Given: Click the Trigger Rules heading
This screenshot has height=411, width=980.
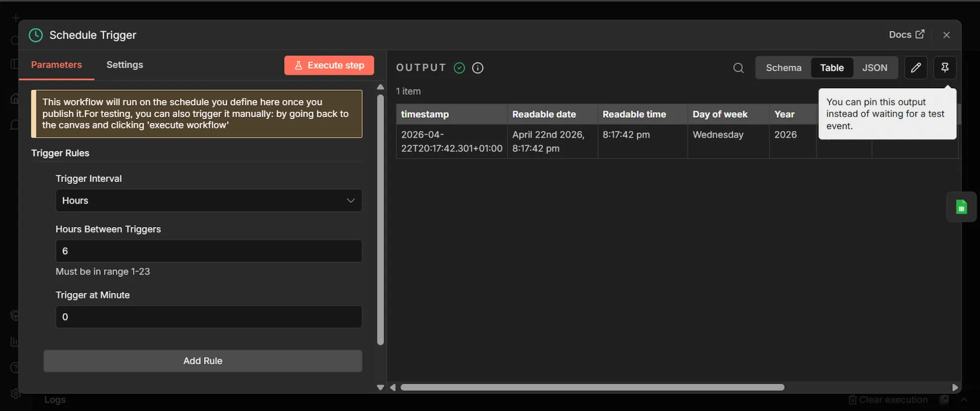Looking at the screenshot, I should pos(60,153).
